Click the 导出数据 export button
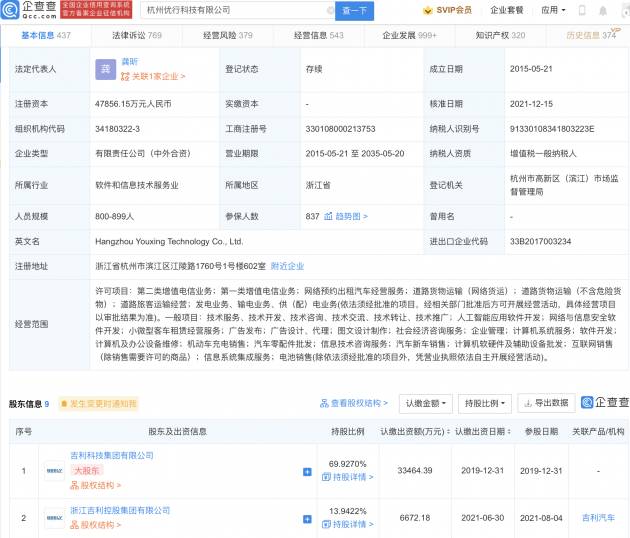Screen dimensions: 630x538 point(546,403)
